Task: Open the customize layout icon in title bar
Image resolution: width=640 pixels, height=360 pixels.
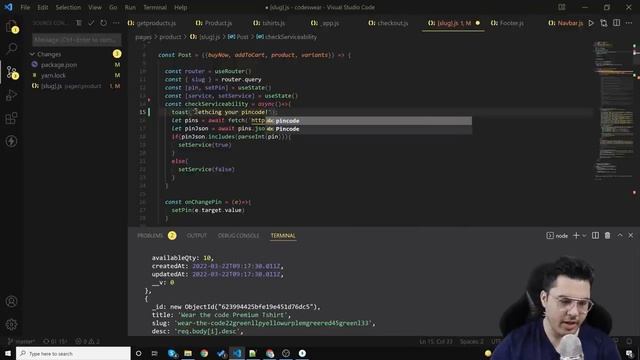Action: [562, 7]
